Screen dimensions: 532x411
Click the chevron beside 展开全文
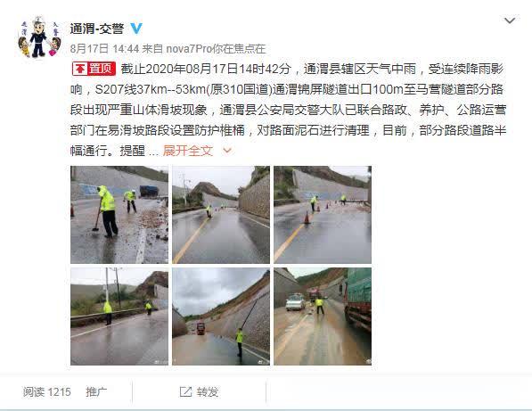pyautogui.click(x=227, y=151)
